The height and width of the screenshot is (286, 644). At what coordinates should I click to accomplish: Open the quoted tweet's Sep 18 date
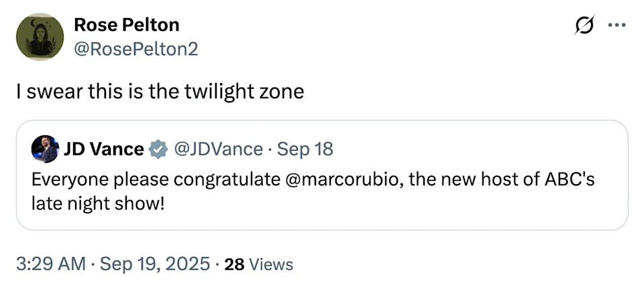(x=305, y=149)
